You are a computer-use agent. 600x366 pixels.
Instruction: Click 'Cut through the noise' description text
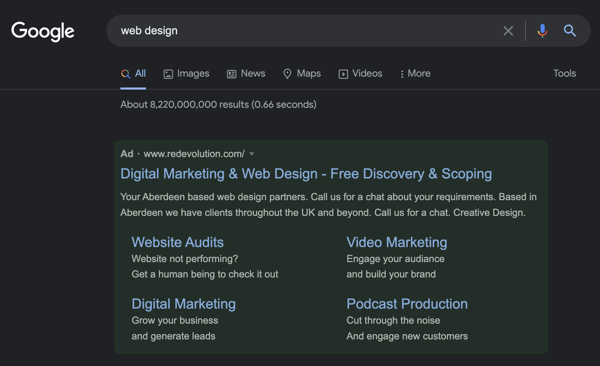click(393, 320)
